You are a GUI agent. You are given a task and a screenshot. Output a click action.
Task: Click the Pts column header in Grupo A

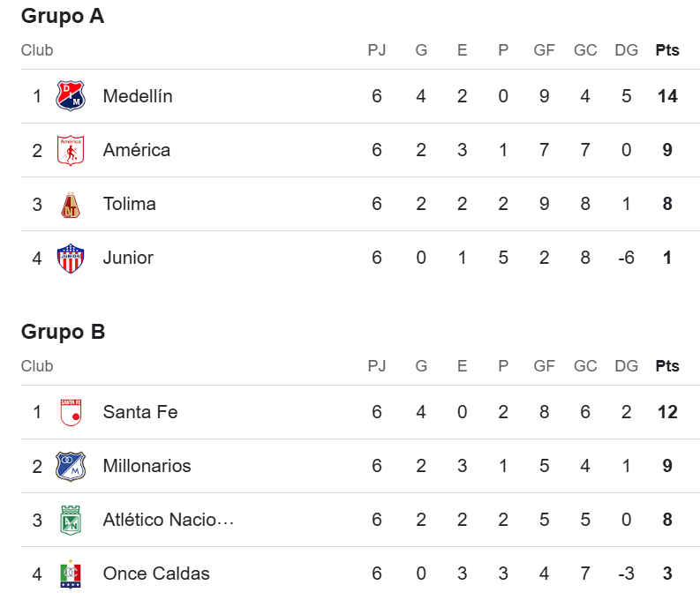[667, 50]
